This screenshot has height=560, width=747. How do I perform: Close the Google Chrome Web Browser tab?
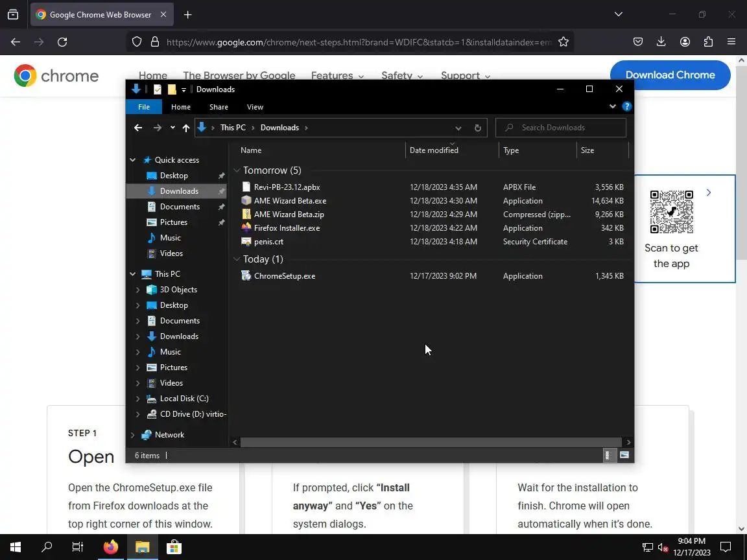pos(163,14)
